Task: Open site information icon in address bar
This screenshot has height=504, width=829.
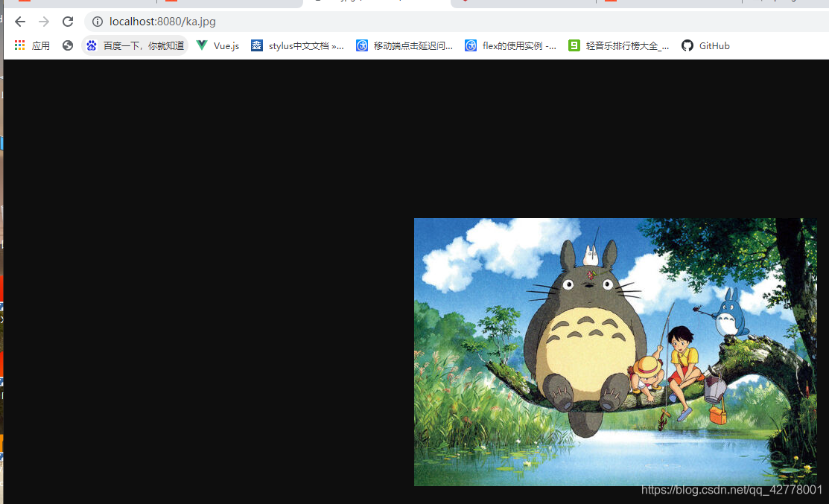Action: [98, 22]
